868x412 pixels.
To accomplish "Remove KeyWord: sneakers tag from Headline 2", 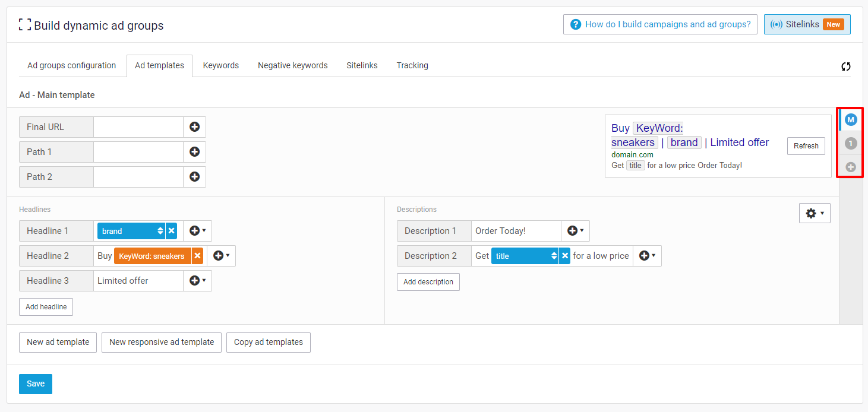I will tap(197, 256).
